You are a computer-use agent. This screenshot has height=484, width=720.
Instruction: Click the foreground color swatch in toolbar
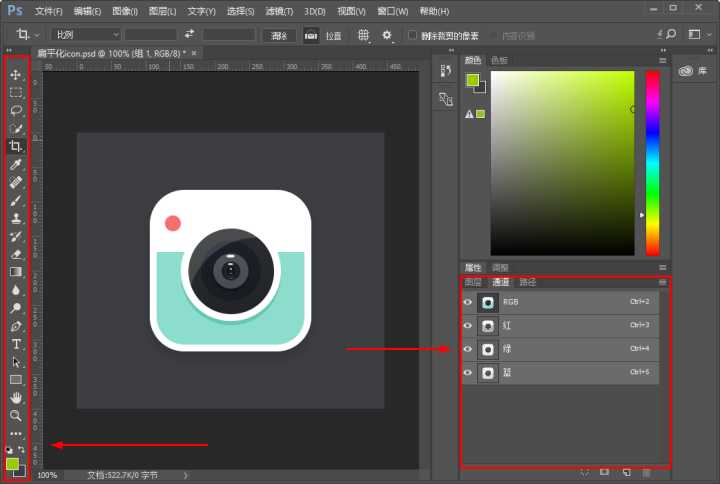(x=13, y=464)
